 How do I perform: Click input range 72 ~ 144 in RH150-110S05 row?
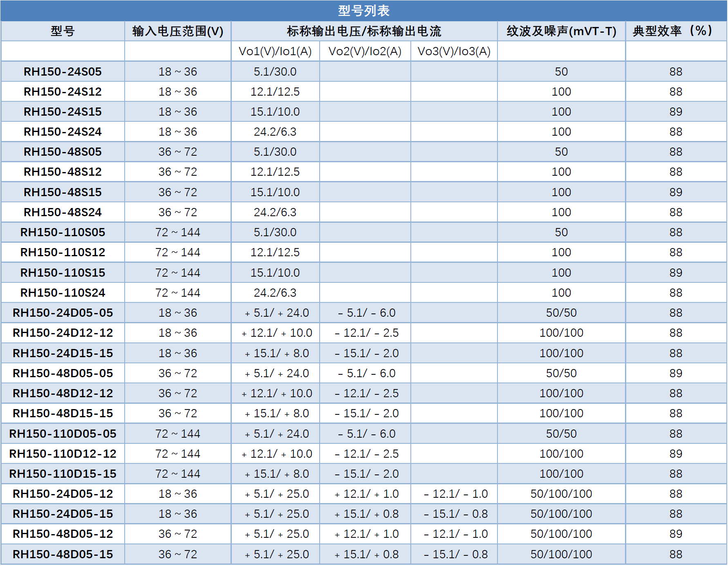[x=178, y=232]
